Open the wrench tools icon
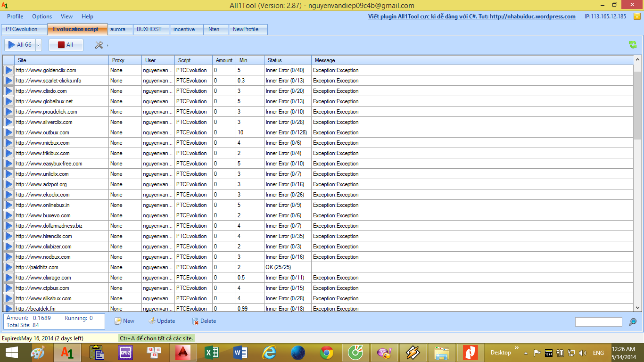 (99, 45)
